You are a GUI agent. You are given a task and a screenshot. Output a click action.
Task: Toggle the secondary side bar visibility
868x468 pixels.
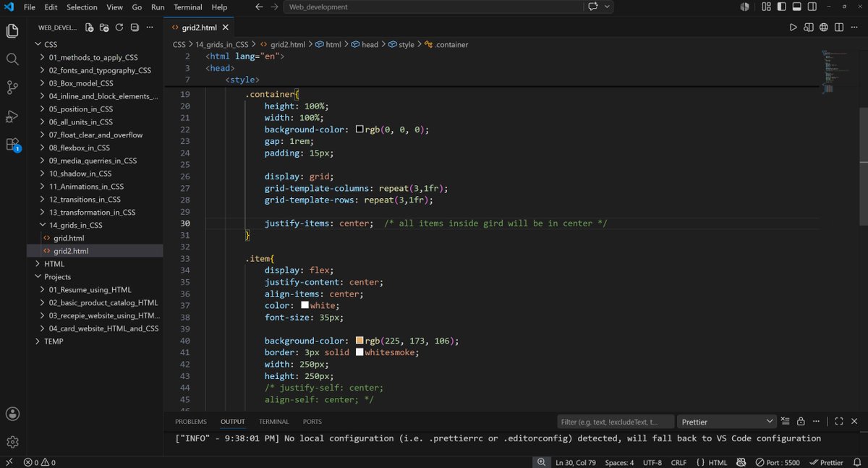[x=812, y=7]
